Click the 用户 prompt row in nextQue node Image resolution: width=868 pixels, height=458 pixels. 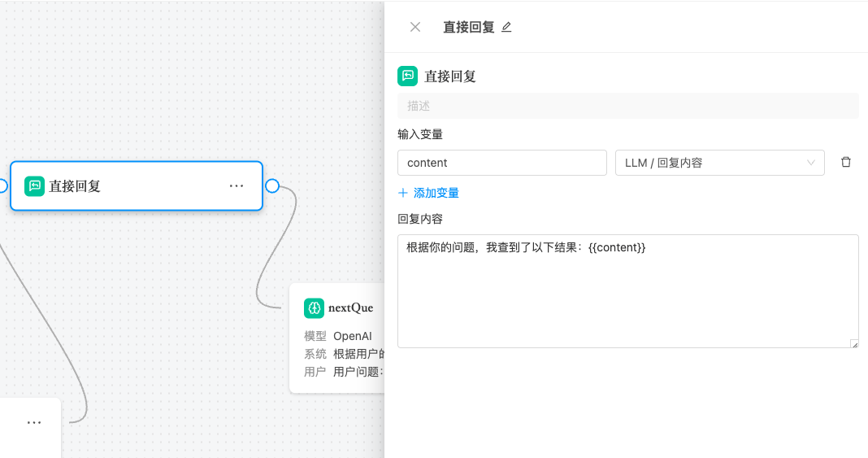[344, 372]
